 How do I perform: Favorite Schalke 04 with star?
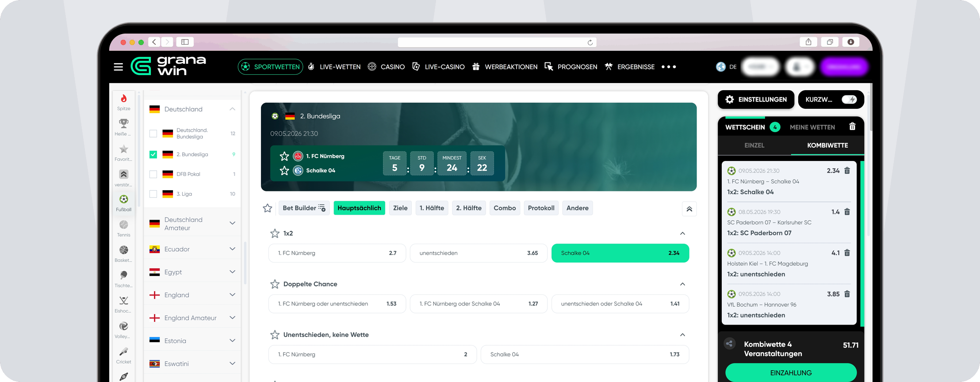pos(284,170)
